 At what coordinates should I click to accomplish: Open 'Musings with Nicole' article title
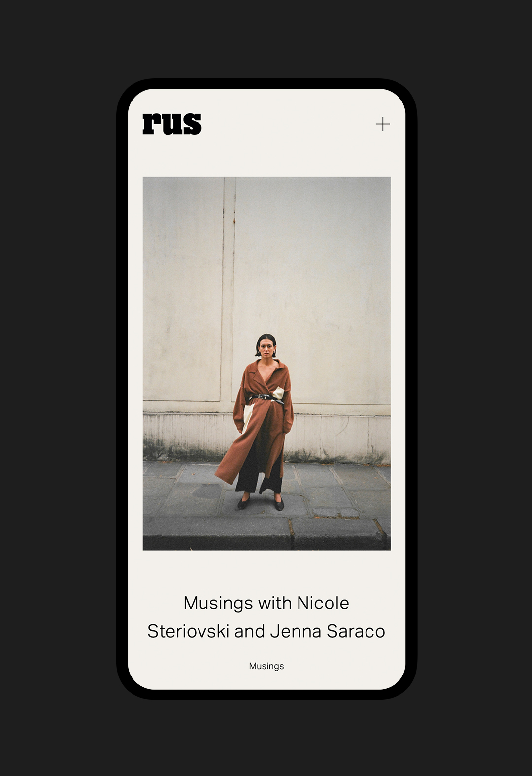(x=266, y=603)
